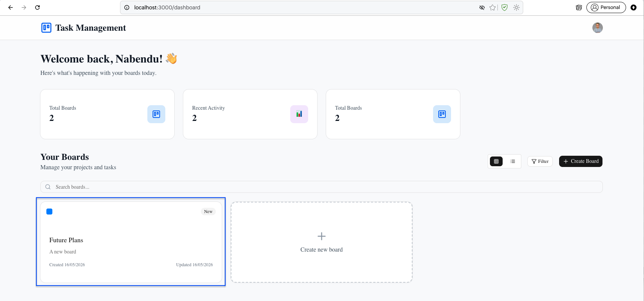Open the Future Plans board card
Image resolution: width=644 pixels, height=301 pixels.
point(131,242)
